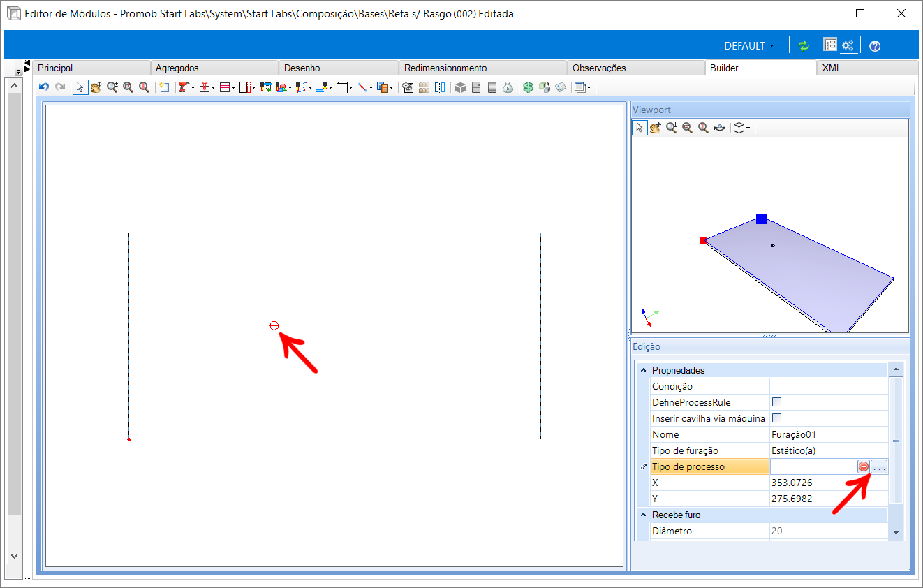Toggle the DefineProcessRule checkbox
The image size is (923, 588).
[776, 402]
